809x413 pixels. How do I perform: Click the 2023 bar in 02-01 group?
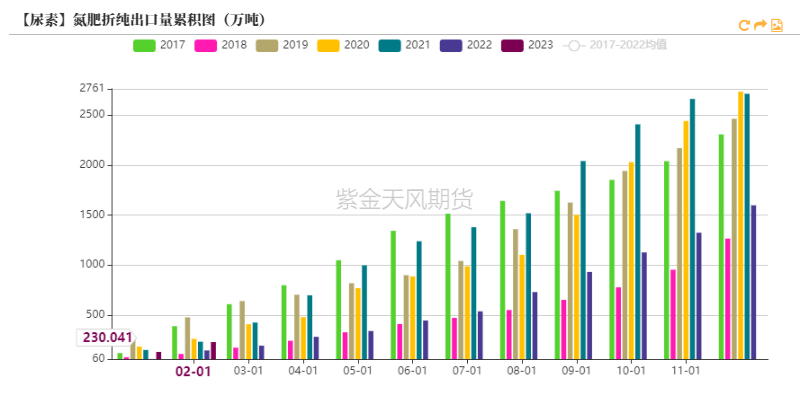(x=213, y=351)
